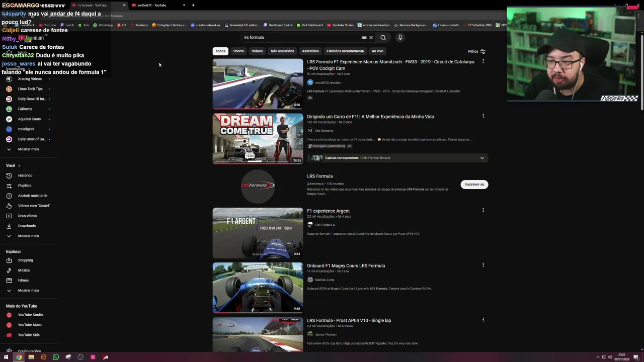This screenshot has height=362, width=644.
Task: Open the Filtros filter options
Action: tap(476, 51)
